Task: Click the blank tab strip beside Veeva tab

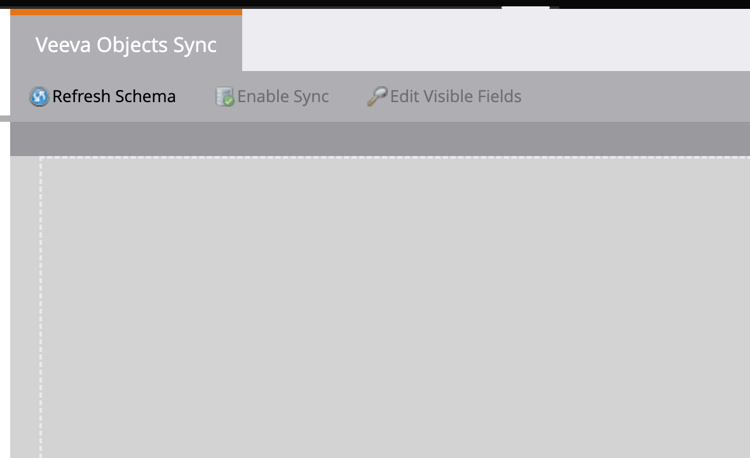Action: tap(496, 40)
